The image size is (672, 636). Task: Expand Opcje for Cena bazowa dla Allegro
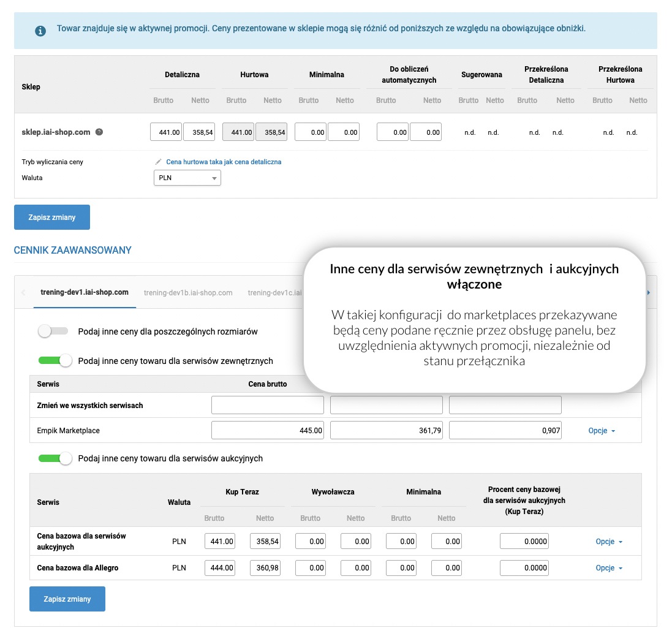point(609,568)
